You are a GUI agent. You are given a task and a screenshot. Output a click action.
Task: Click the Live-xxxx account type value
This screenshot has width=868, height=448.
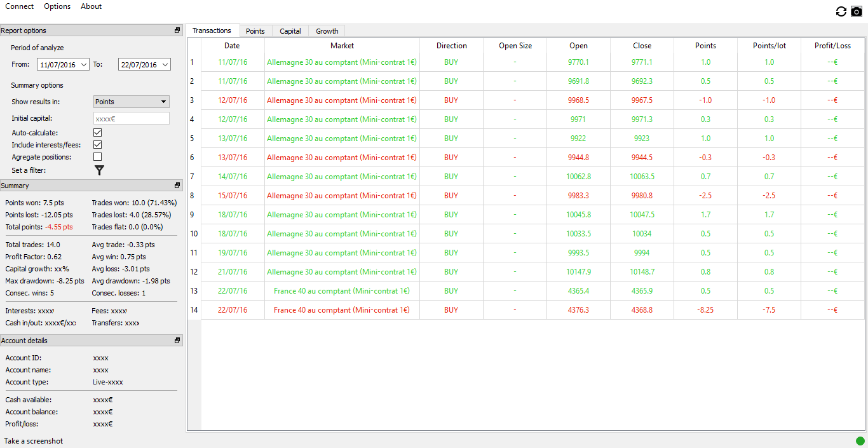[108, 383]
